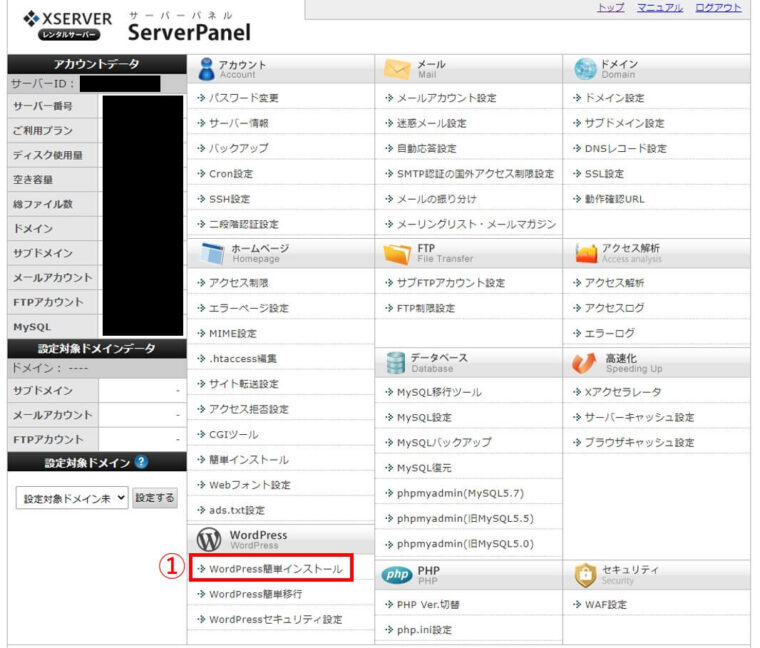Image resolution: width=760 pixels, height=648 pixels.
Task: Open ads.txt設定
Action: click(237, 510)
